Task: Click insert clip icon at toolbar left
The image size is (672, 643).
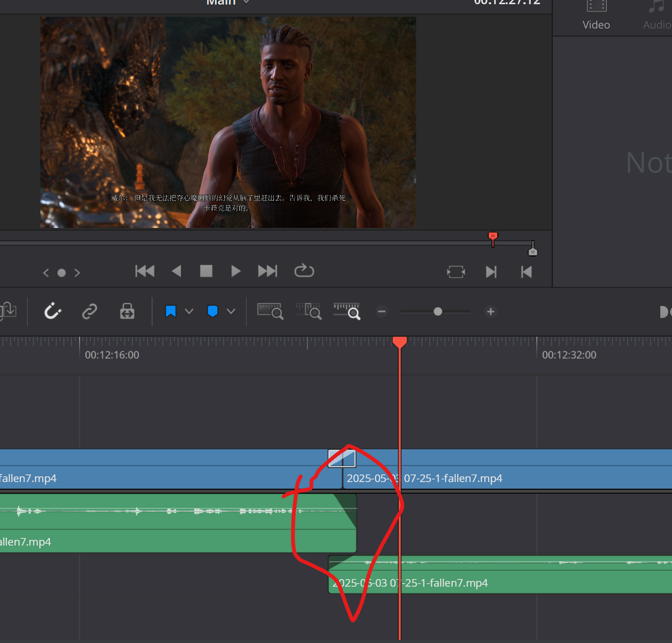Action: (8, 311)
